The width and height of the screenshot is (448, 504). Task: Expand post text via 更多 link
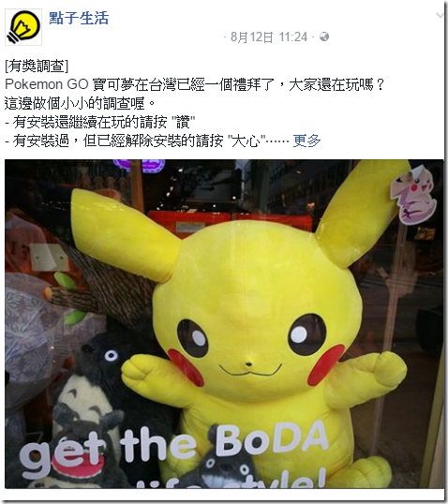coord(306,141)
